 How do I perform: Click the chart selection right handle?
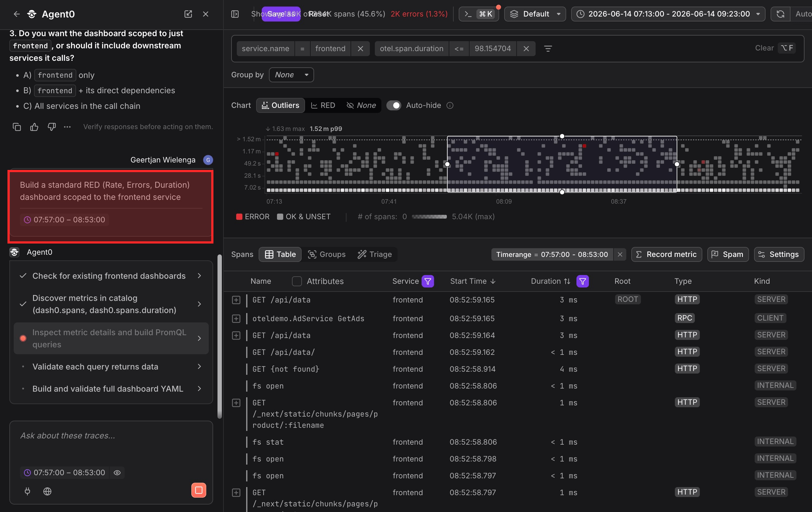tap(677, 164)
